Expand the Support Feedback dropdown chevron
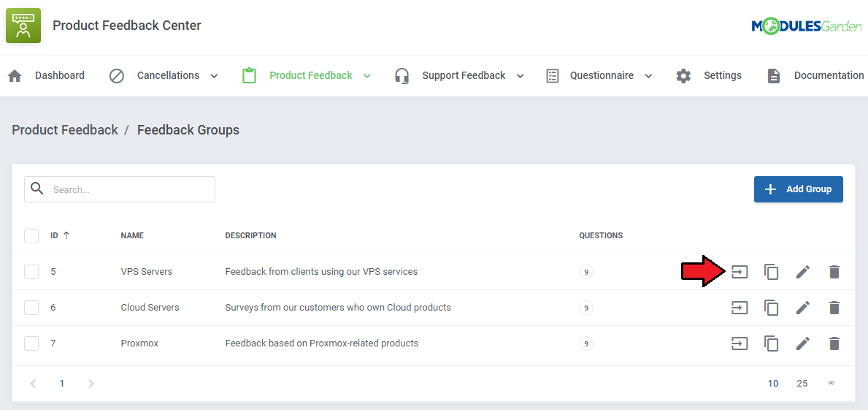868x410 pixels. 521,76
